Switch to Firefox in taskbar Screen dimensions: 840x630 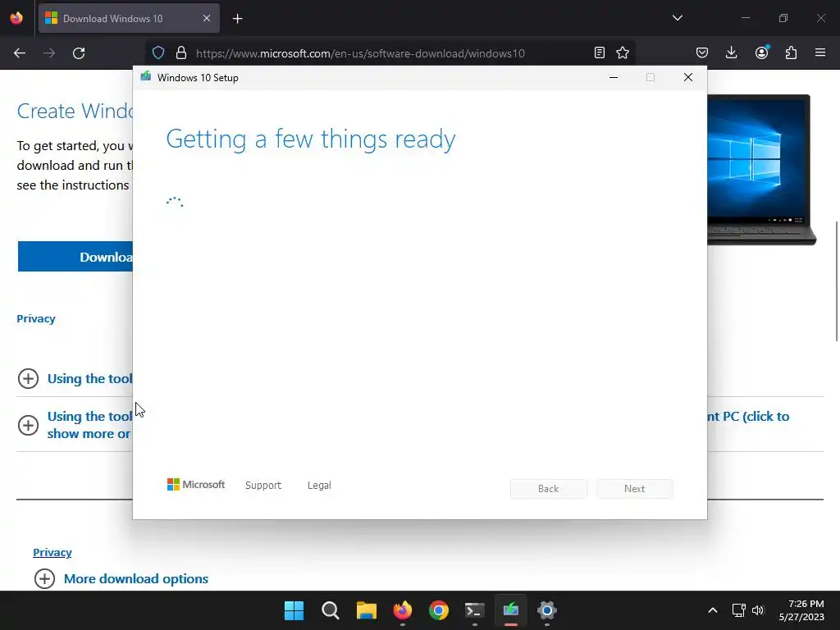pos(402,610)
